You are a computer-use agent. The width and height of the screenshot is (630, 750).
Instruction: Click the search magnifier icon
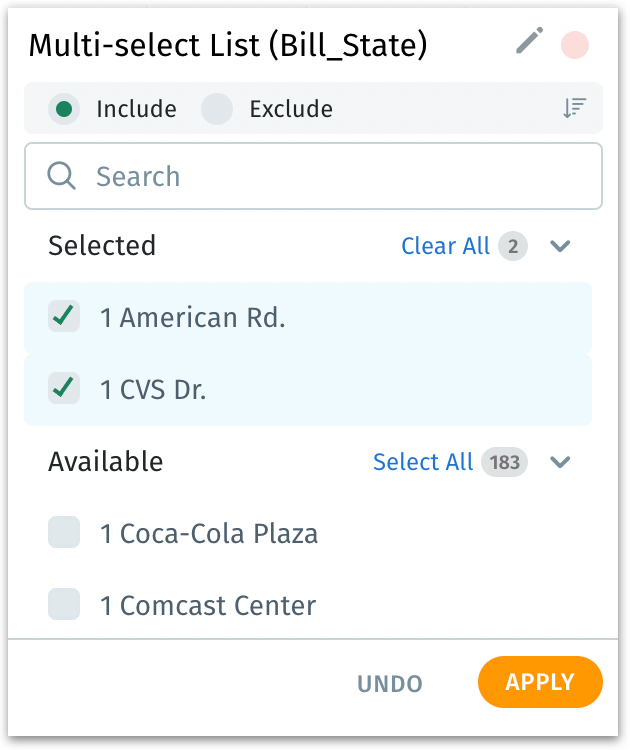pyautogui.click(x=62, y=177)
